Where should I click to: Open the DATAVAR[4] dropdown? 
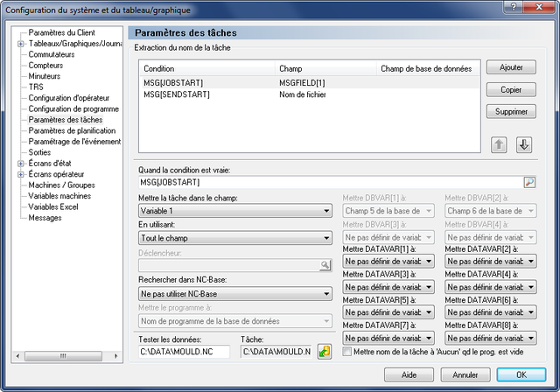(491, 287)
